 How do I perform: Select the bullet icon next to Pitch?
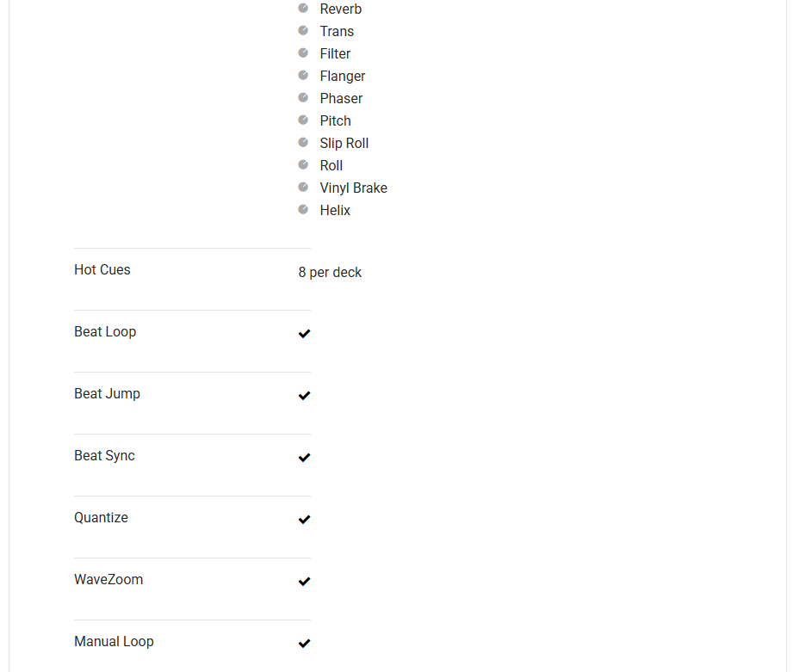coord(303,120)
